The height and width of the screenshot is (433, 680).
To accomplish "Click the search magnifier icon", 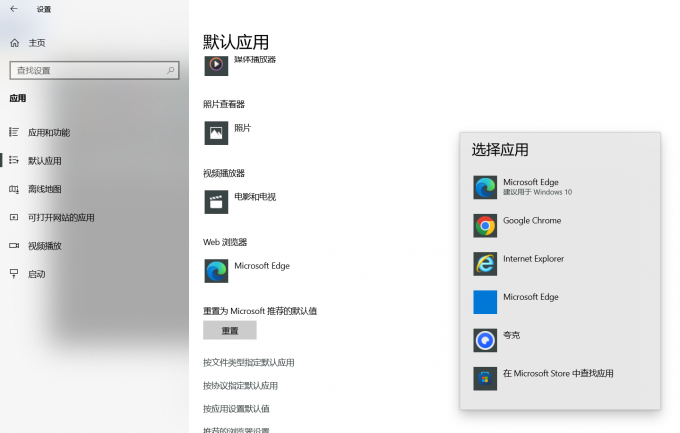I will click(171, 70).
